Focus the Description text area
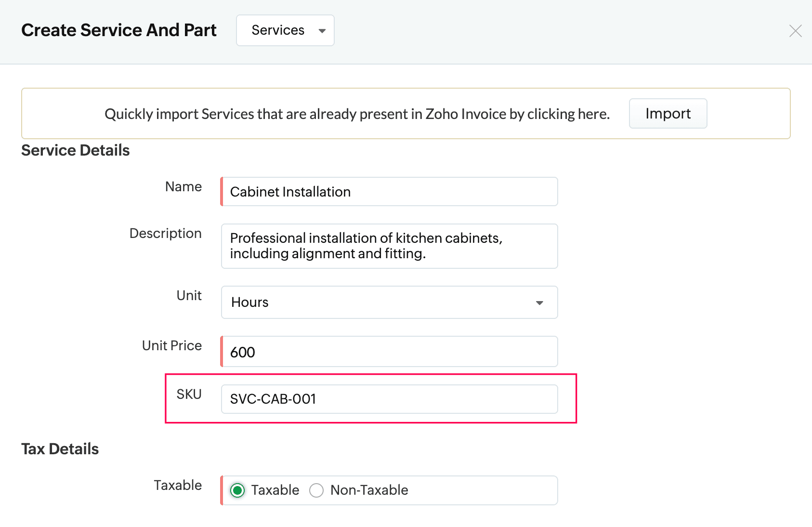This screenshot has width=812, height=527. tap(389, 246)
